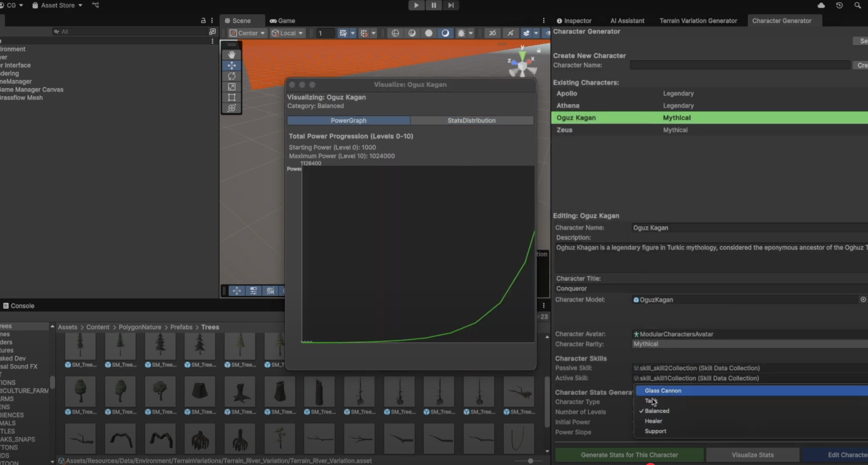Screen dimensions: 868x465
Task: Open the undo history icon
Action: (x=839, y=5)
